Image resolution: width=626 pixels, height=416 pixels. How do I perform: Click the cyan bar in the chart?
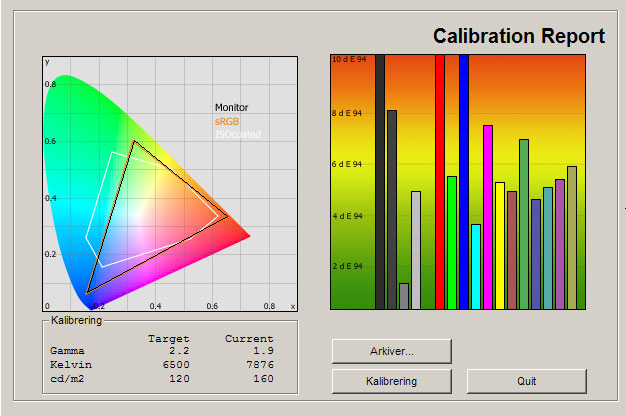click(476, 267)
